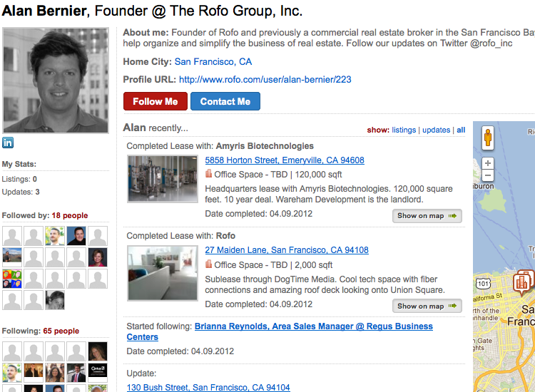This screenshot has height=392, width=535.
Task: Show Maiden Lane listing on map
Action: 427,306
